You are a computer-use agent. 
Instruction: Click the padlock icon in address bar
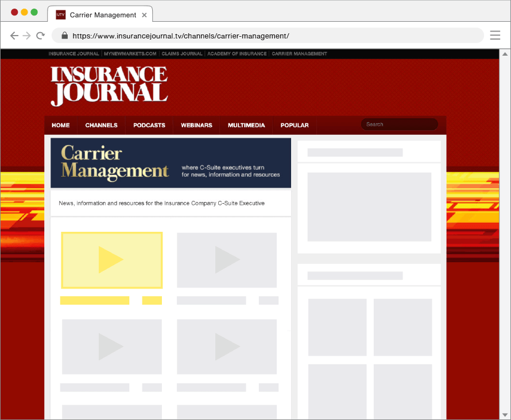click(65, 36)
